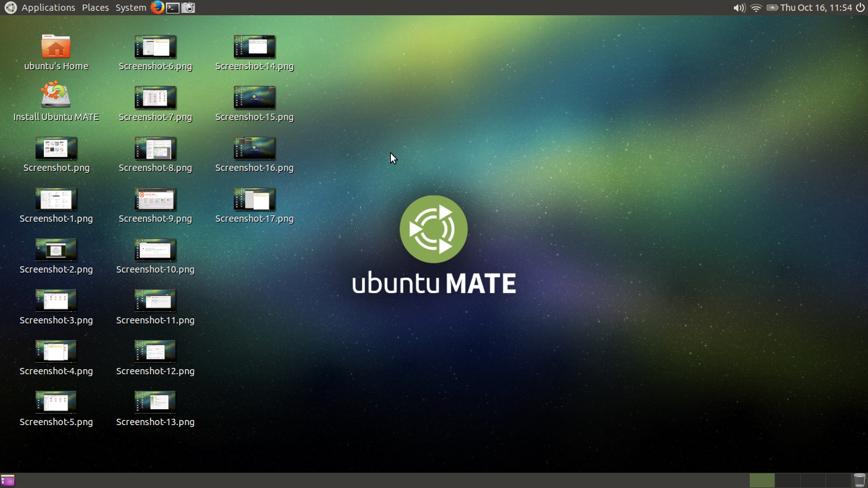868x488 pixels.
Task: Open the Wi-Fi network indicator
Action: [756, 8]
